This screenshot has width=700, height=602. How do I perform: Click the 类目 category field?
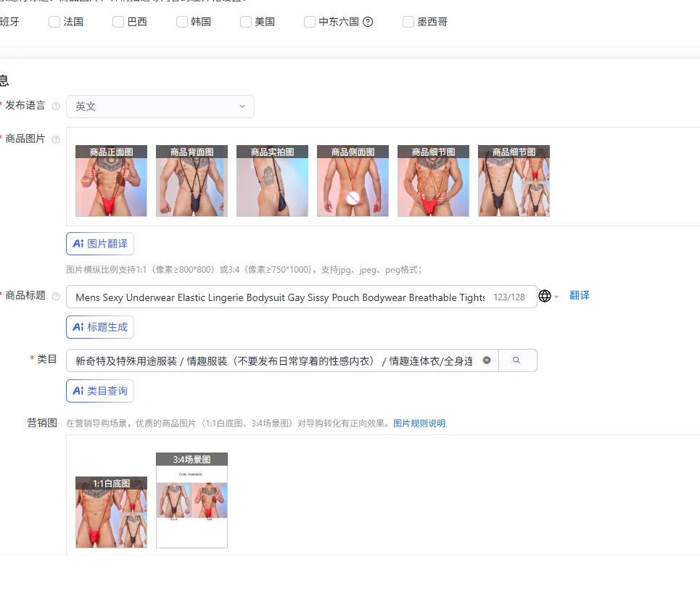282,360
